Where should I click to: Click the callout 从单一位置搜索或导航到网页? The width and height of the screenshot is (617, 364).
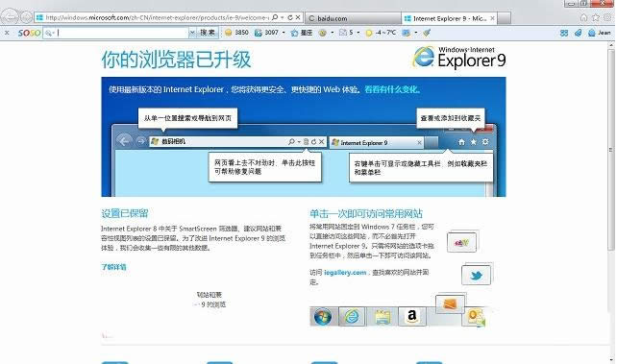(x=187, y=118)
